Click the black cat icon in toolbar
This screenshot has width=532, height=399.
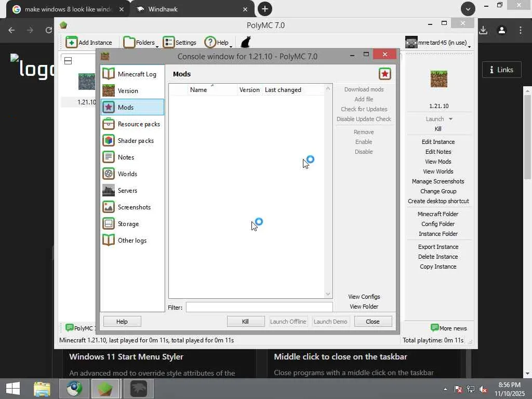(x=246, y=43)
